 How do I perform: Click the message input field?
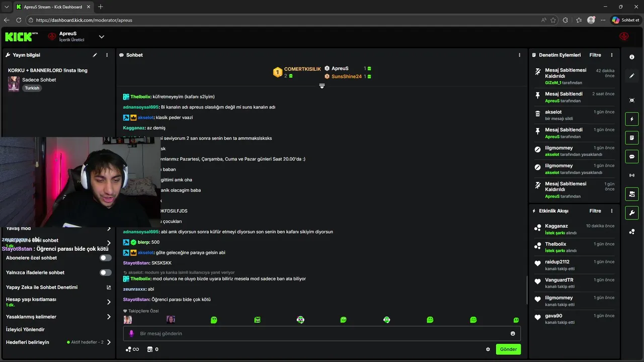click(322, 333)
